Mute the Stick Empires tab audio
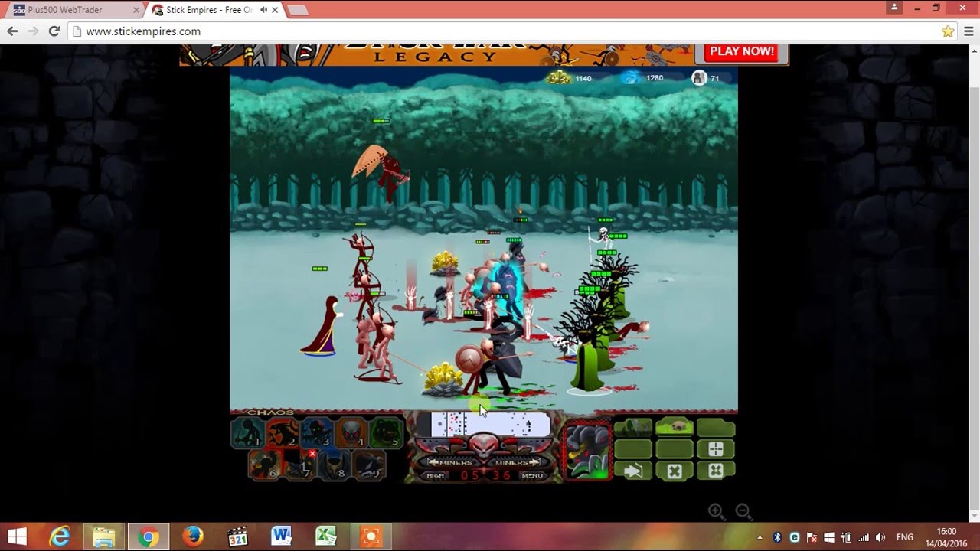This screenshot has width=980, height=551. (263, 10)
